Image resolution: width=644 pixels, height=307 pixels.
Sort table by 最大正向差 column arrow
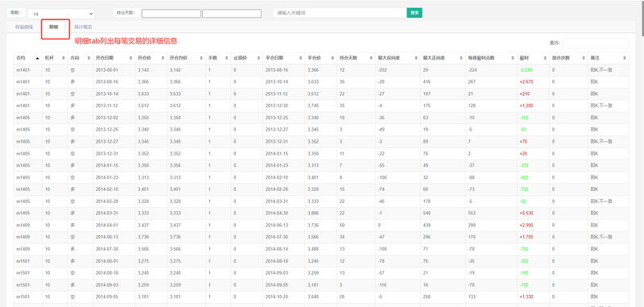pyautogui.click(x=460, y=58)
